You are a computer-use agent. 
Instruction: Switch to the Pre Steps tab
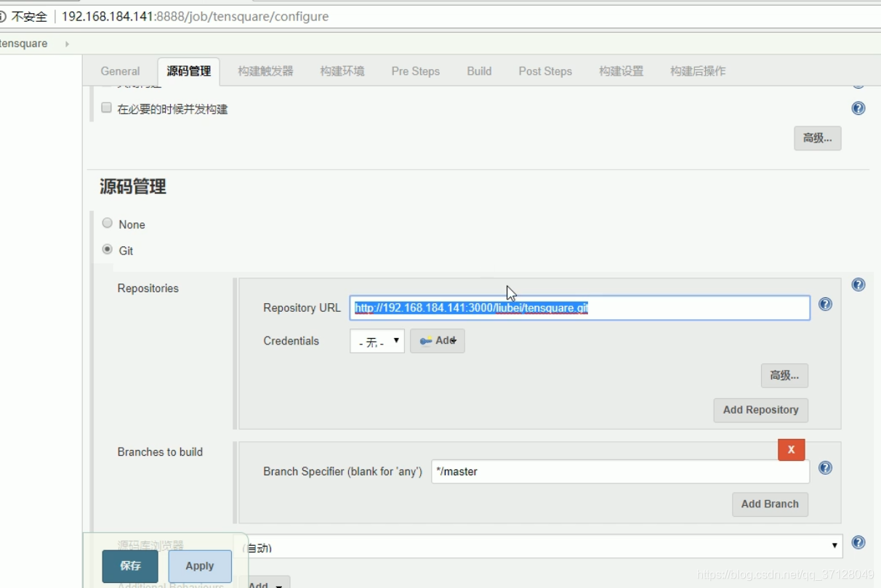(416, 71)
